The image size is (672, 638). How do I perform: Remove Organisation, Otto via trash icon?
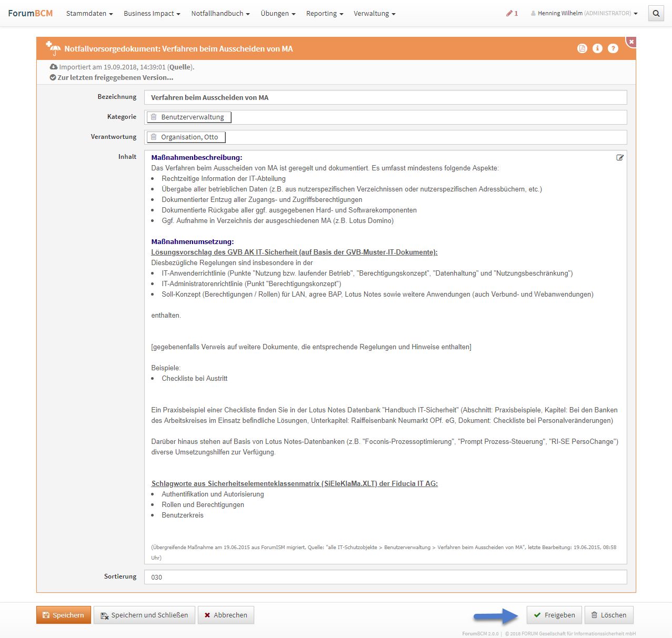[154, 137]
